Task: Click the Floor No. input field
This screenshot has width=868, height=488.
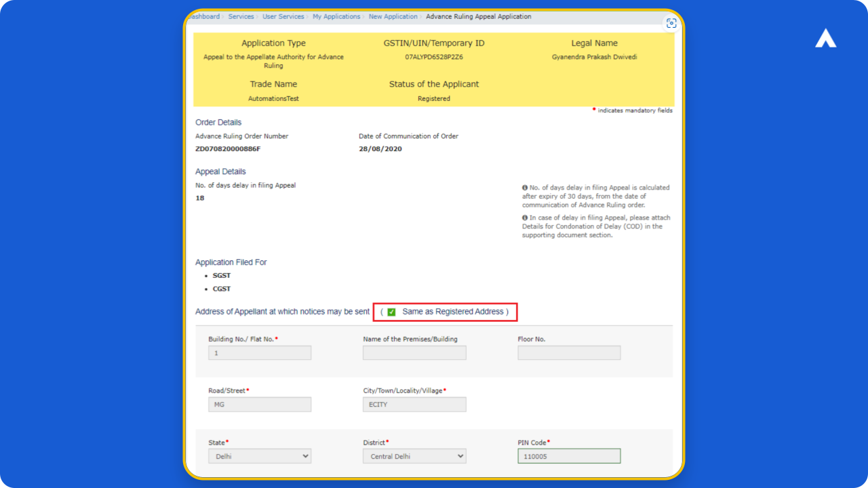Action: 569,352
